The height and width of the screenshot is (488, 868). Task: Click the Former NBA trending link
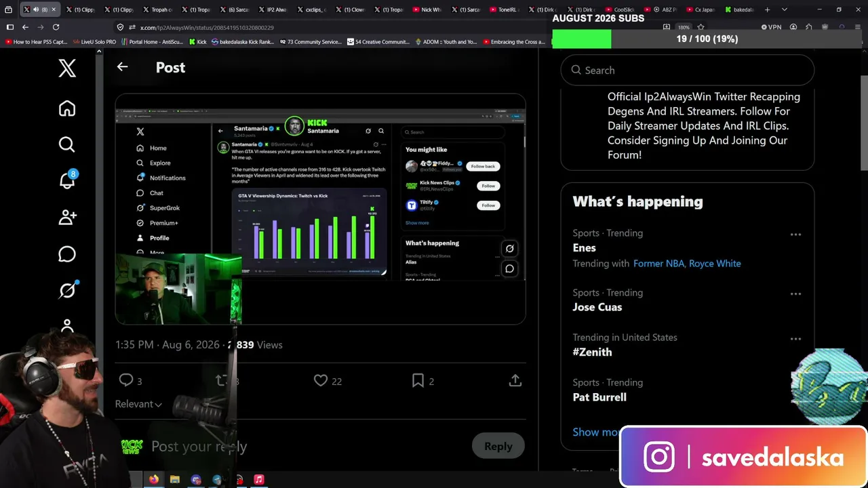pos(658,263)
